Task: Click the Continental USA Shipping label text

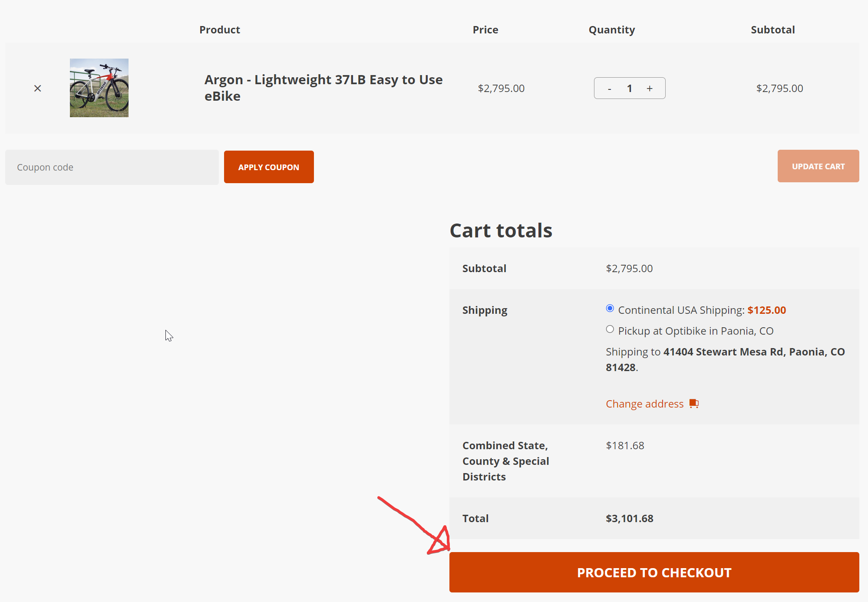Action: pyautogui.click(x=681, y=310)
